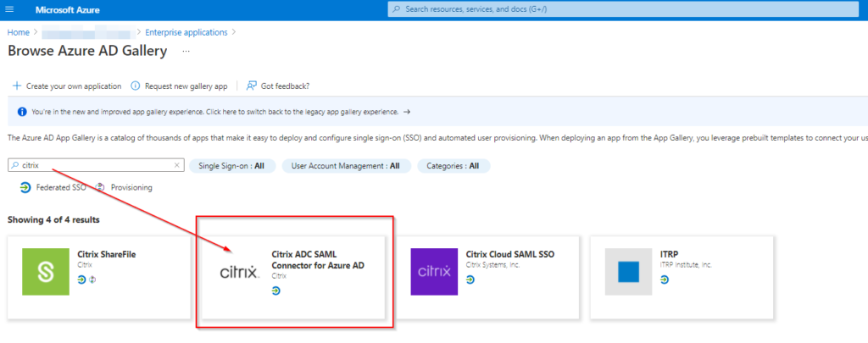
Task: Select Citrix ADC SAML Connector for Azure AD
Action: [293, 278]
